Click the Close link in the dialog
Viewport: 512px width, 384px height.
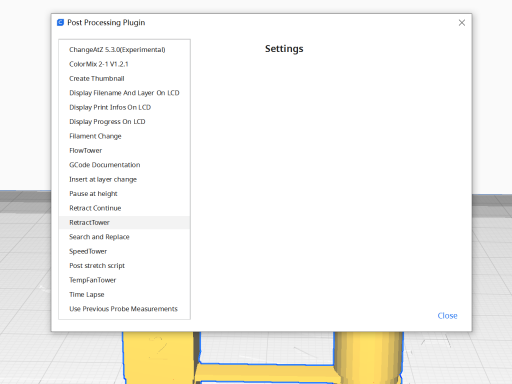tap(447, 316)
